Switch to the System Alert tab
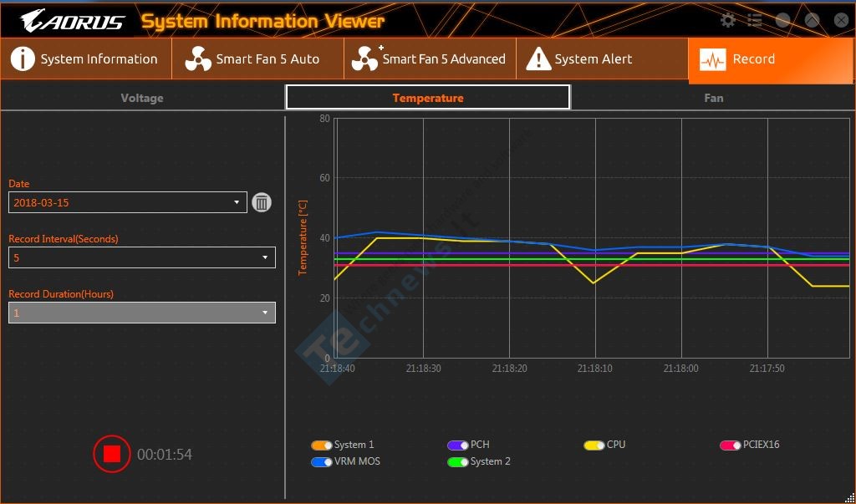Image resolution: width=856 pixels, height=504 pixels. pyautogui.click(x=602, y=59)
